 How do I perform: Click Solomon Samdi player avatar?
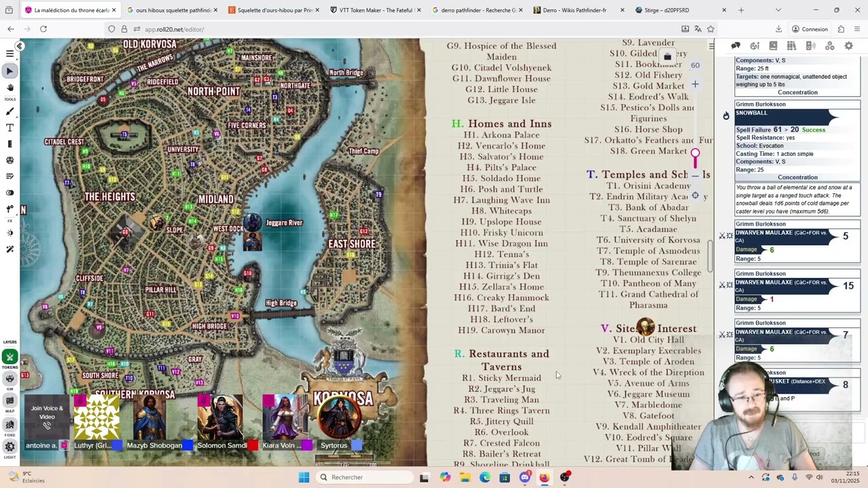point(220,418)
